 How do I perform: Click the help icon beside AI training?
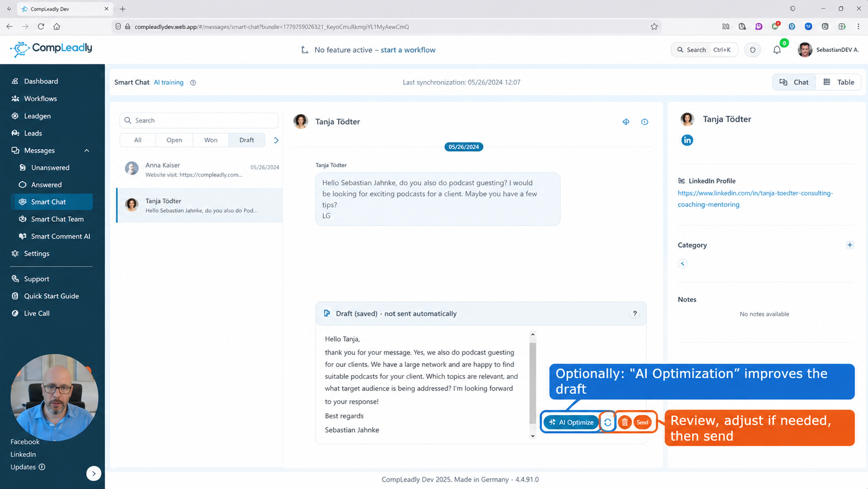[x=193, y=83]
